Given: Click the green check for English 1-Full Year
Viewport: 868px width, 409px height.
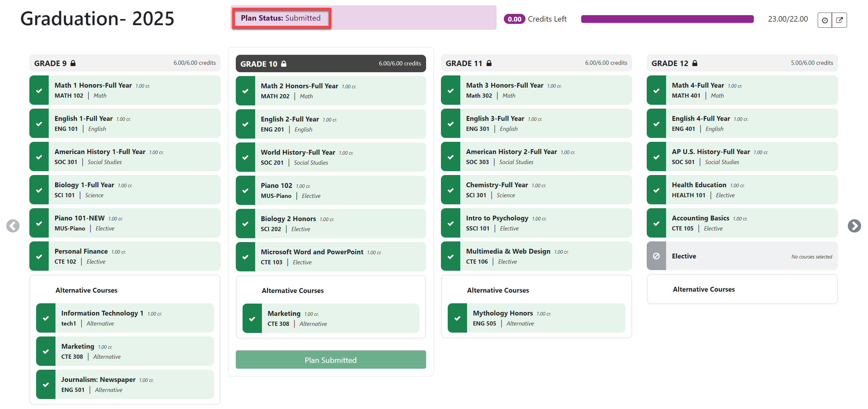Looking at the screenshot, I should [x=39, y=123].
